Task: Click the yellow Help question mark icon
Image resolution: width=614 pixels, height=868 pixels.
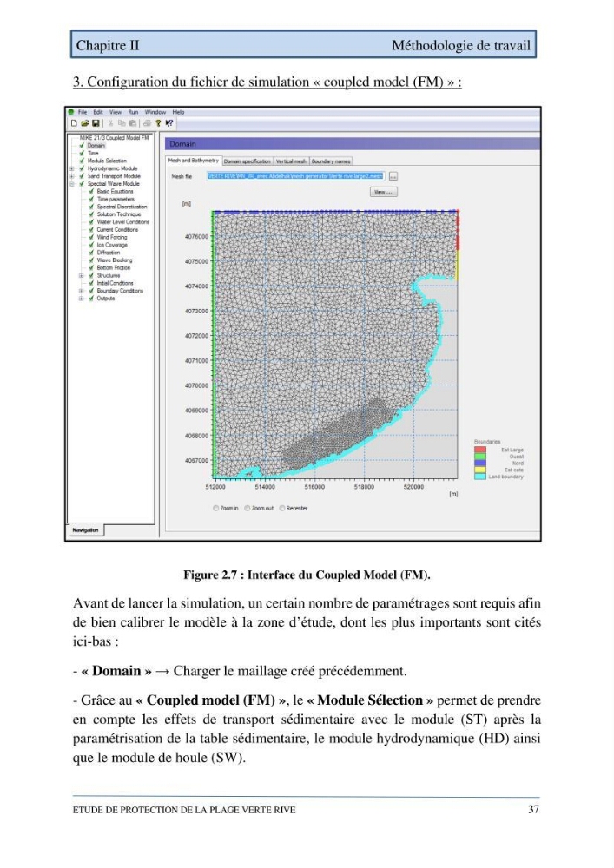Action: coord(158,123)
